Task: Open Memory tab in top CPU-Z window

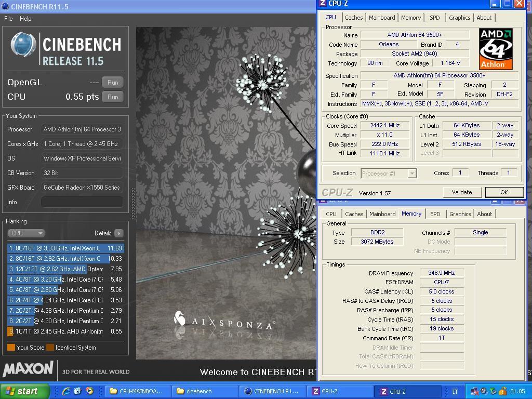Action: click(410, 18)
